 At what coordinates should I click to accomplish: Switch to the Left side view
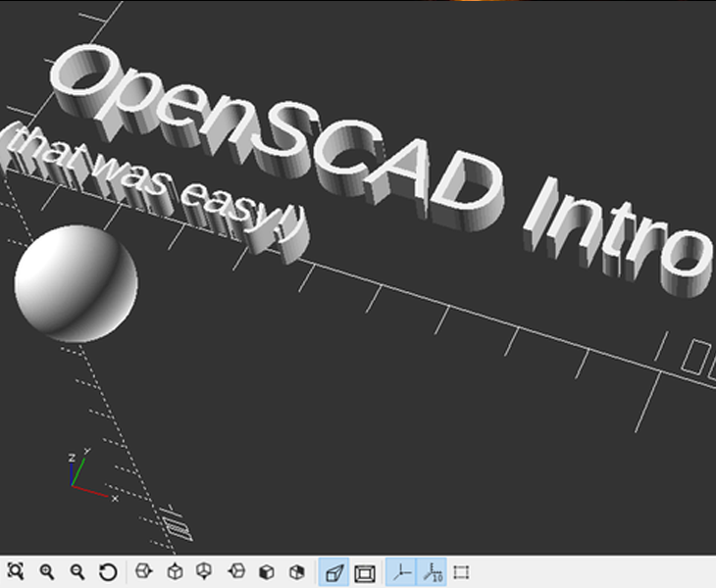click(236, 571)
